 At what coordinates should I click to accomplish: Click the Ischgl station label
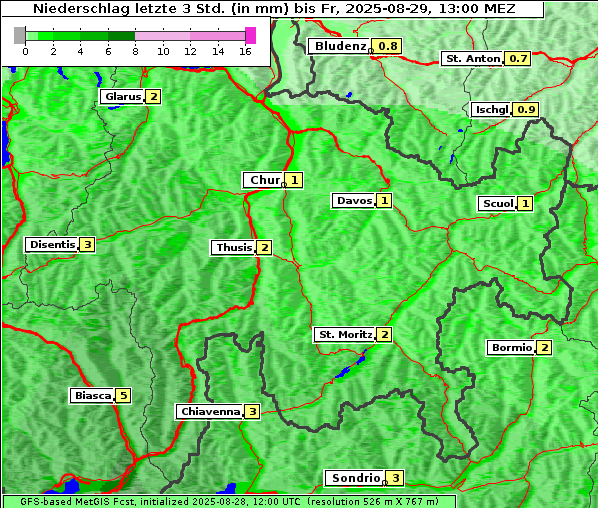point(491,110)
